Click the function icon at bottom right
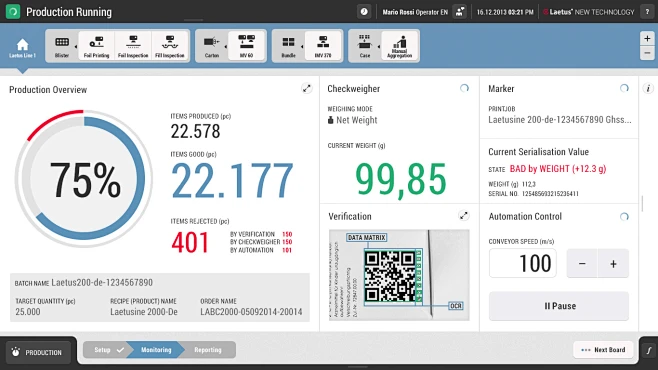This screenshot has width=658, height=370. coord(648,350)
